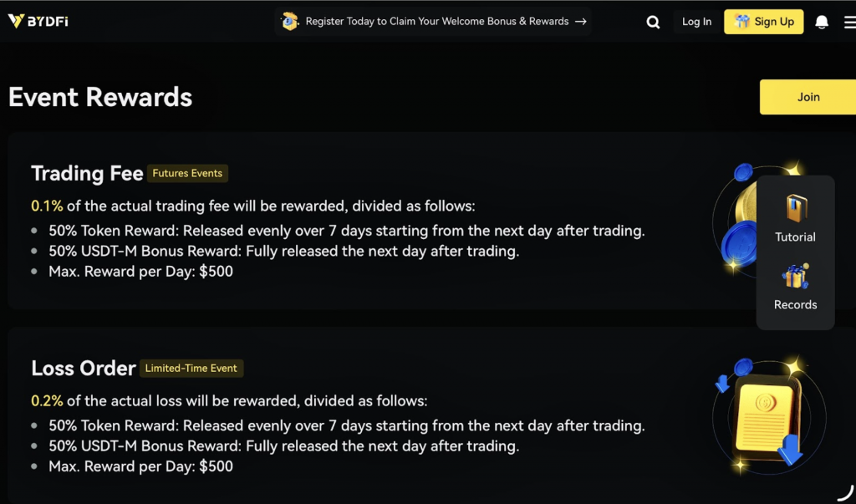Click the BYDFi logo
Viewport: 856px width, 504px height.
[x=38, y=22]
